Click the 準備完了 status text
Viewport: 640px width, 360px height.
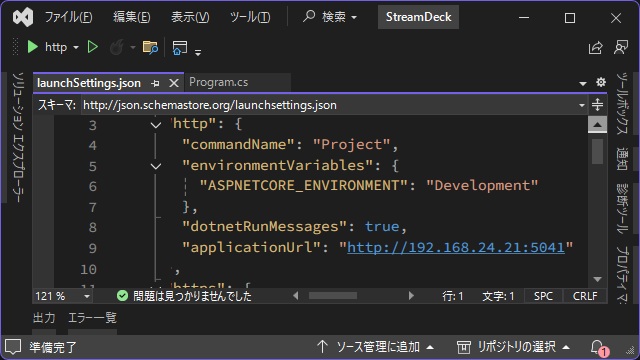click(x=53, y=347)
